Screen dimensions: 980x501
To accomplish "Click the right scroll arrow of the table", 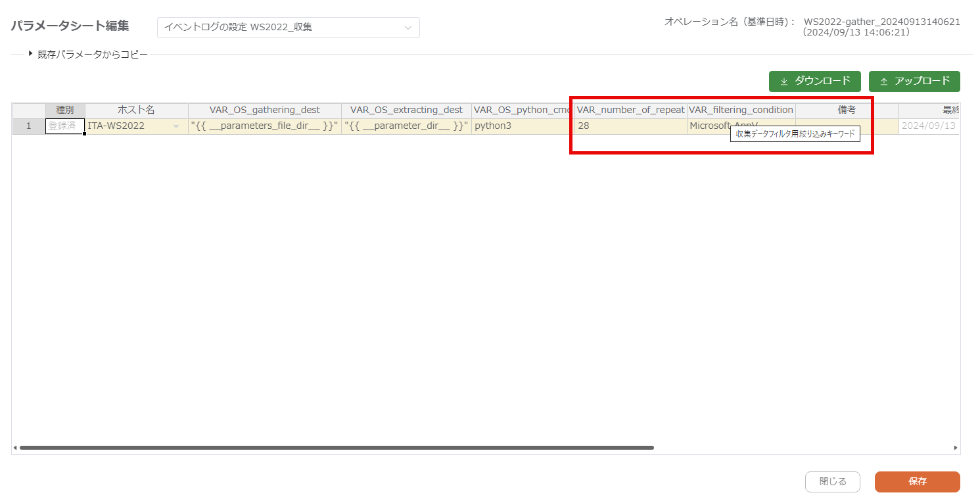I will pos(956,448).
